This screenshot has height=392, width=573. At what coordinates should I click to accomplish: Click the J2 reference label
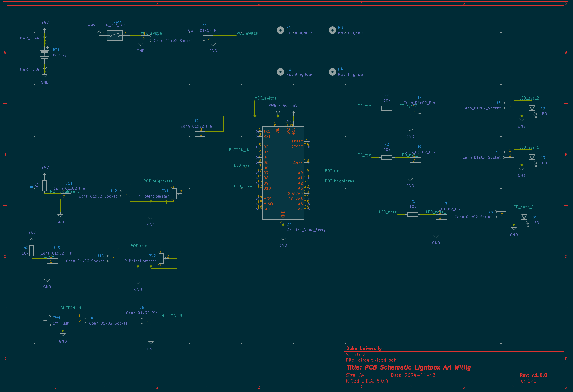196,121
